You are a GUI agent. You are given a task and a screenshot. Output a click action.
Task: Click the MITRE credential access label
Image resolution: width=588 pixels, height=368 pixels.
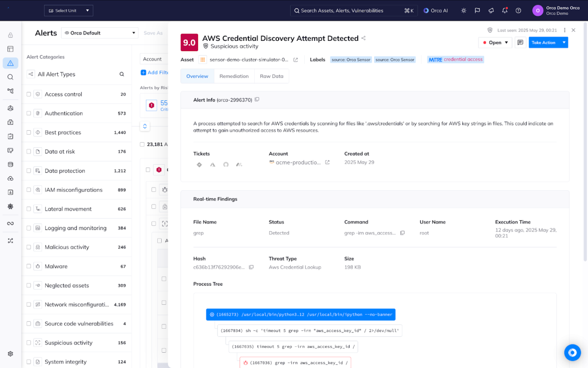pyautogui.click(x=456, y=59)
